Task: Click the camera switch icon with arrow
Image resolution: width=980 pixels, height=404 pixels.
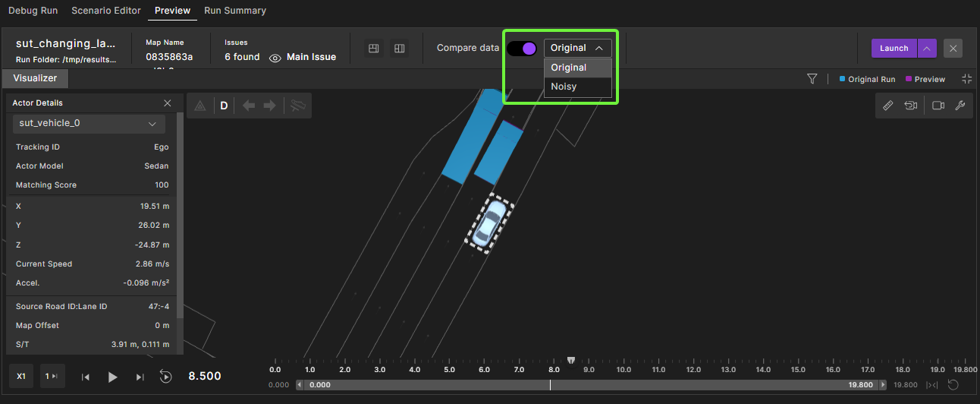Action: pos(910,106)
